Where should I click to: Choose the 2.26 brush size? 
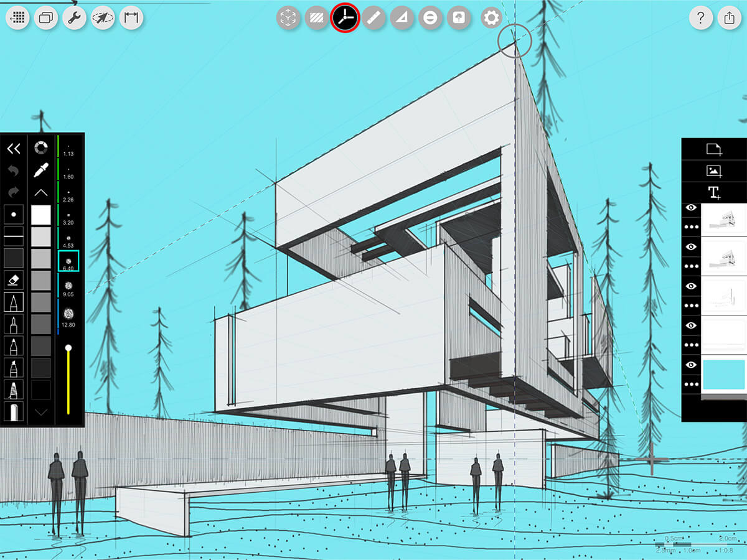[x=68, y=195]
